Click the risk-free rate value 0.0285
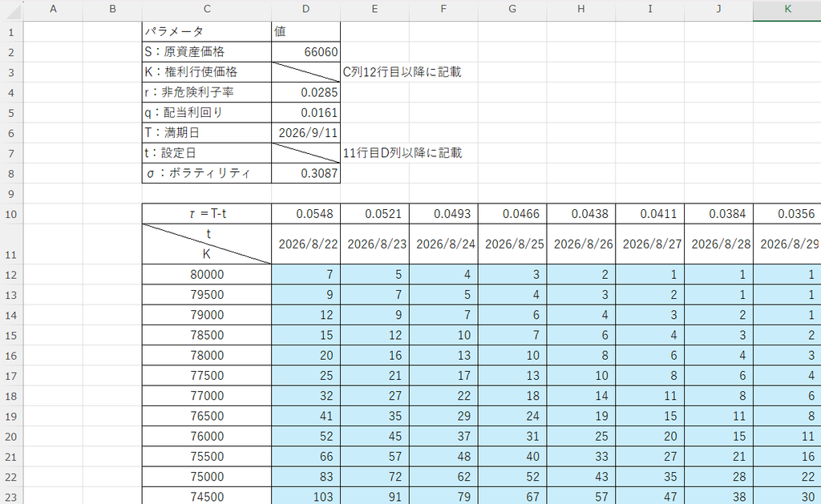The width and height of the screenshot is (821, 504). tap(305, 93)
